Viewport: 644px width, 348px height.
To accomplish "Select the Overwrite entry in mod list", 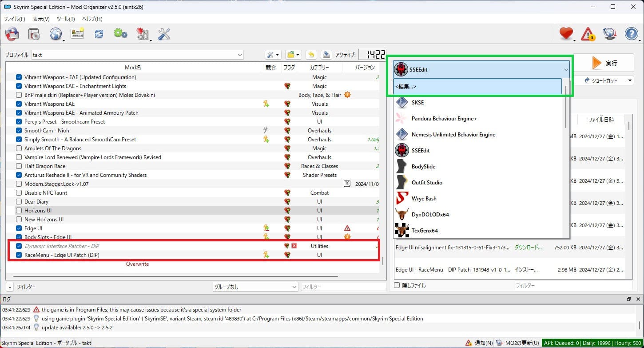I will point(137,264).
